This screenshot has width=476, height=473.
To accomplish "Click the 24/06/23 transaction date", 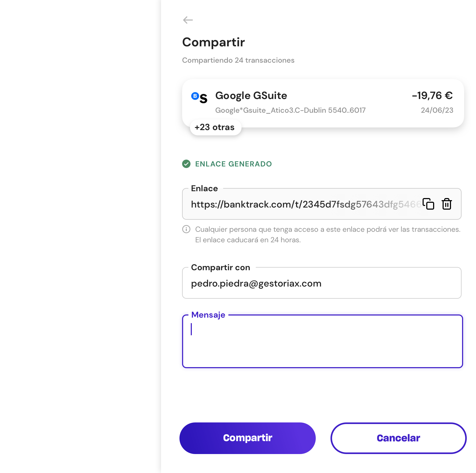I will 437,110.
